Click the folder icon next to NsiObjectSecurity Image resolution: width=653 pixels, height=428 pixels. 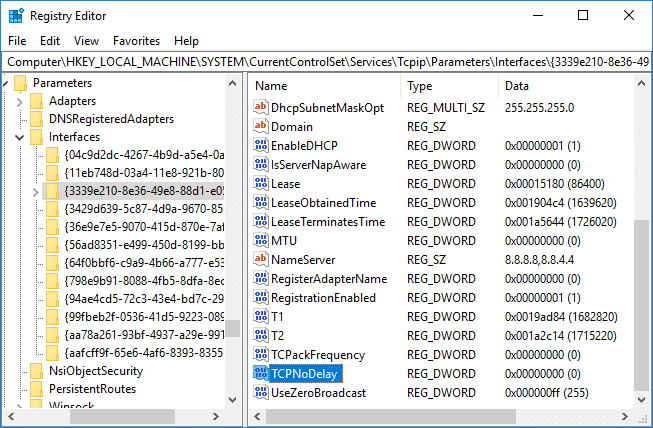[x=37, y=371]
